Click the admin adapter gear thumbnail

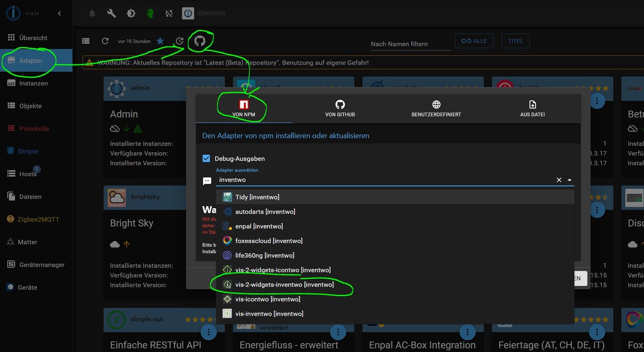(117, 88)
